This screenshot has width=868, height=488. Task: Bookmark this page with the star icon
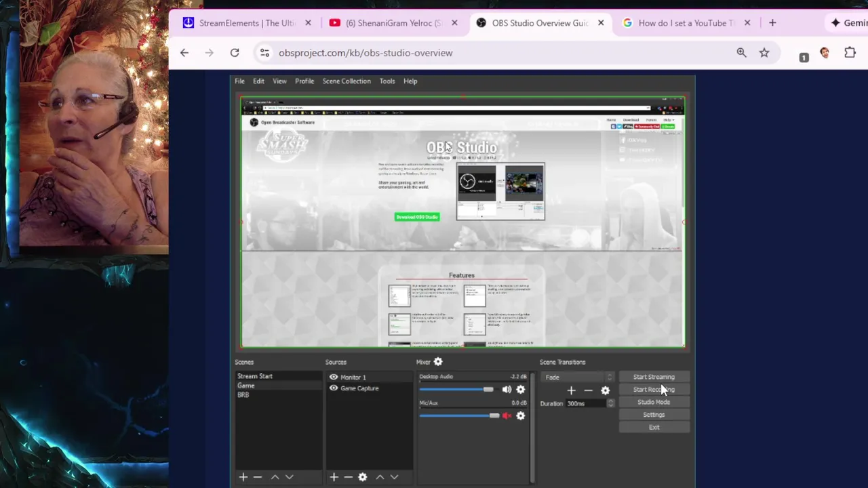coord(764,53)
